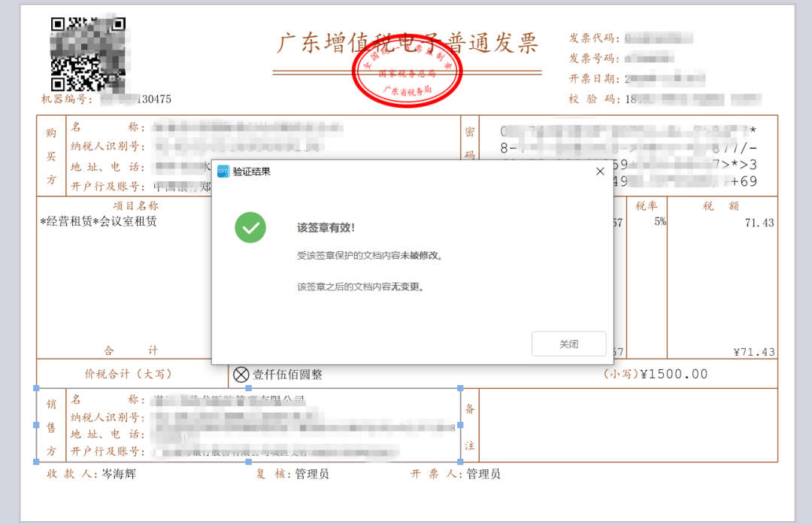
Task: Click the invoice title 广东增值税电子普通发票
Action: 407,44
